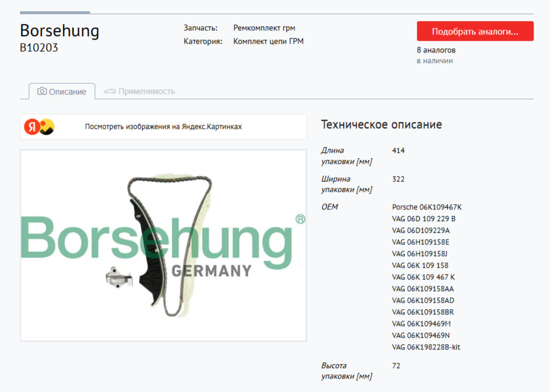Viewport: 550px width, 392px height.
Task: Click the package height value 72
Action: (x=396, y=366)
